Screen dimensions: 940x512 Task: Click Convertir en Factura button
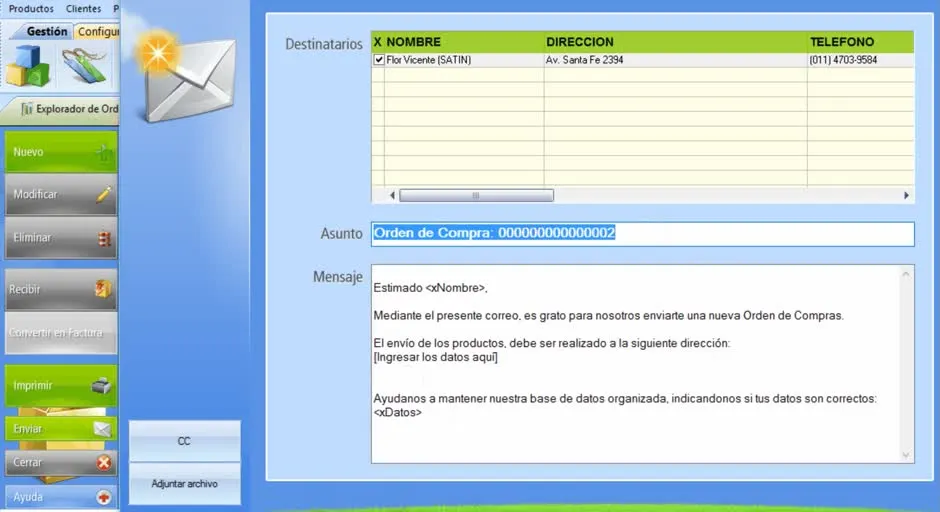pyautogui.click(x=61, y=333)
